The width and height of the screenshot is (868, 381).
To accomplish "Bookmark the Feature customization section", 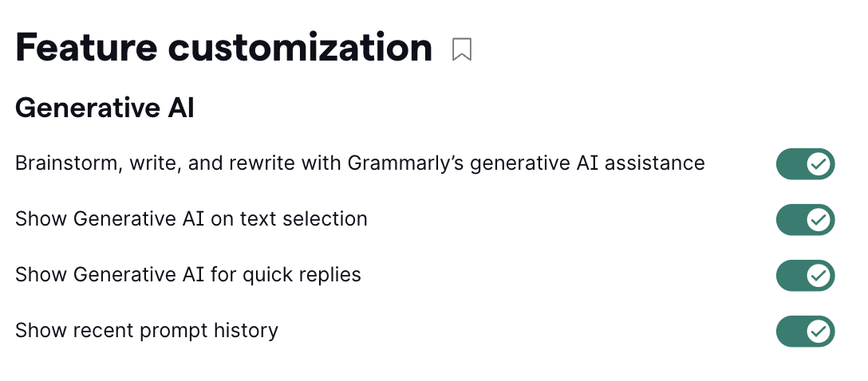I will pos(461,49).
